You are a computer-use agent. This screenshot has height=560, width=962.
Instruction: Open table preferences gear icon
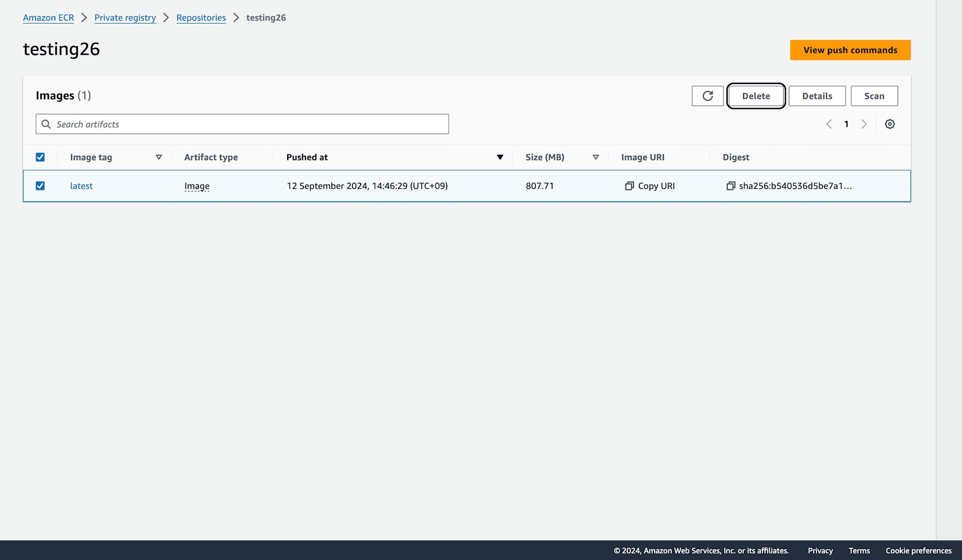point(890,124)
